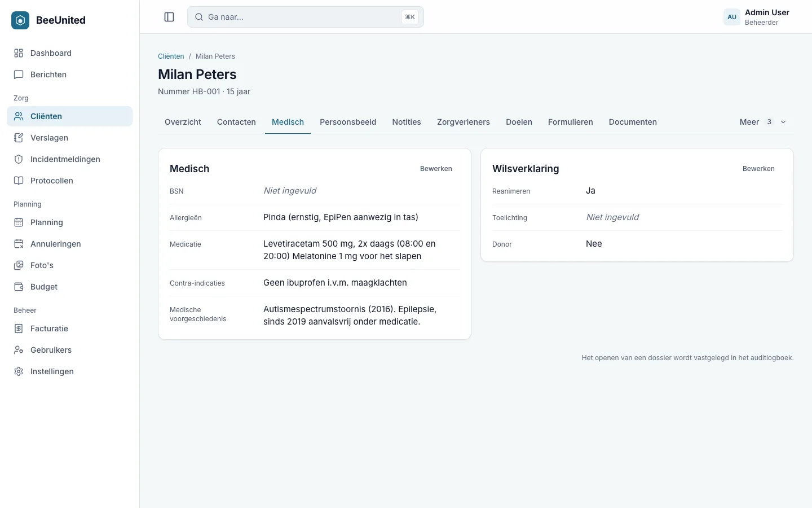View the Documenten tab
812x508 pixels.
(633, 122)
